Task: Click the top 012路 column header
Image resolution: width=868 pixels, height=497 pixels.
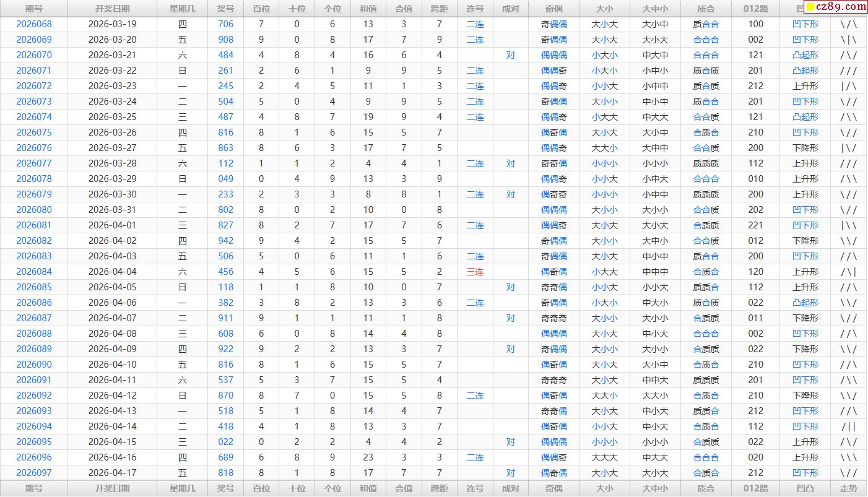Action: [755, 9]
